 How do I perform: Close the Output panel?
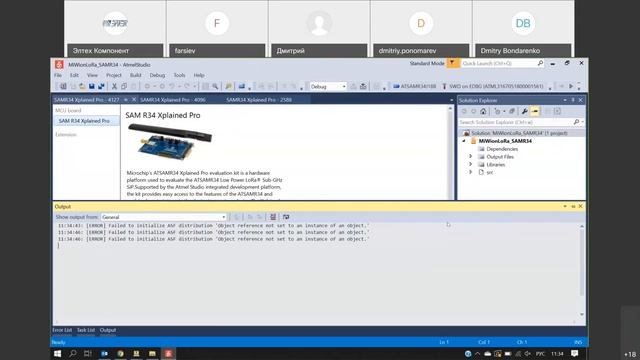(x=580, y=207)
